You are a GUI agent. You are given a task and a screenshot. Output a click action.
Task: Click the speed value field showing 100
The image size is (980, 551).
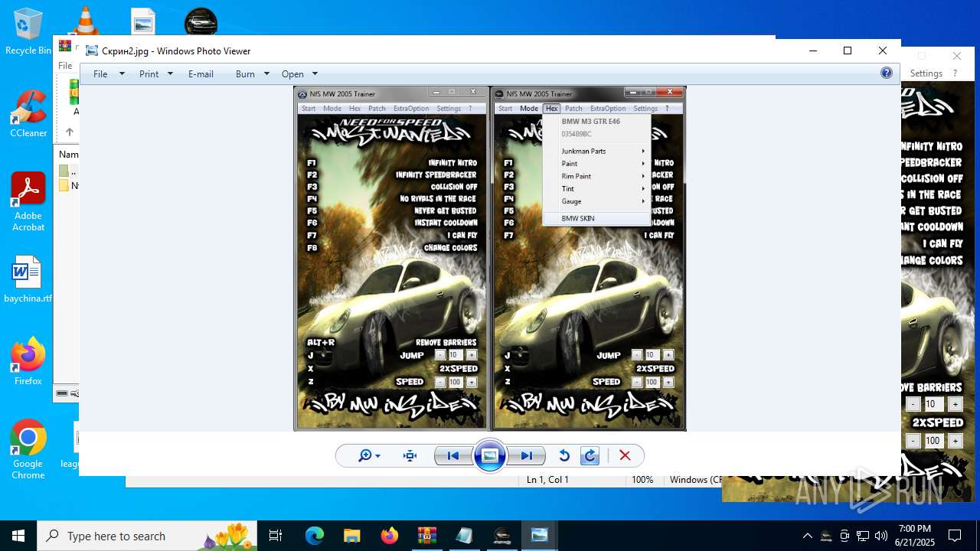pyautogui.click(x=933, y=441)
